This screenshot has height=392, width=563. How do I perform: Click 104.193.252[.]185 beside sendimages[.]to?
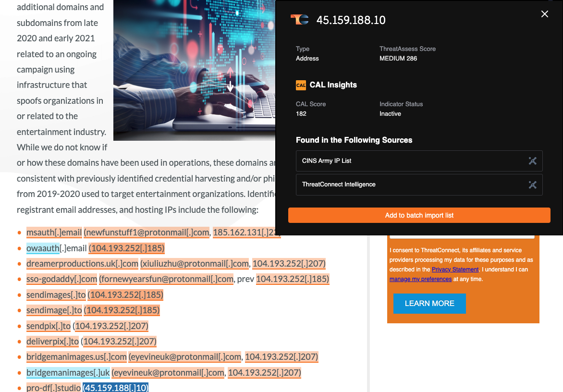tap(125, 294)
